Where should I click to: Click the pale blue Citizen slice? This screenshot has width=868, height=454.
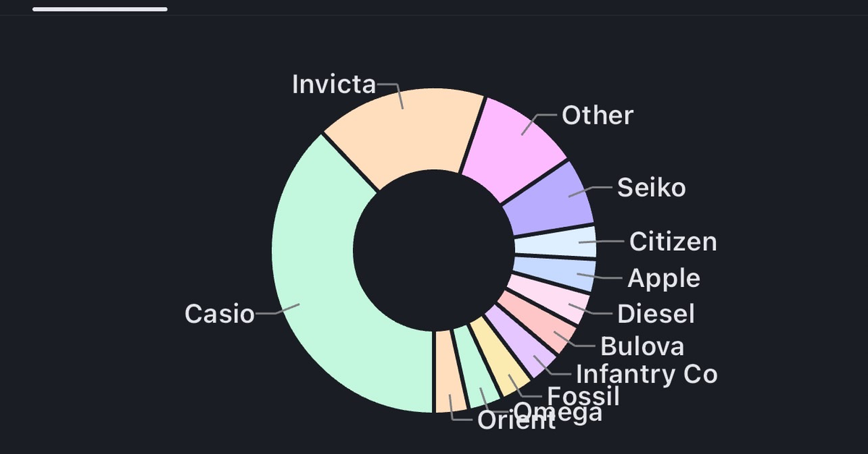pos(557,242)
